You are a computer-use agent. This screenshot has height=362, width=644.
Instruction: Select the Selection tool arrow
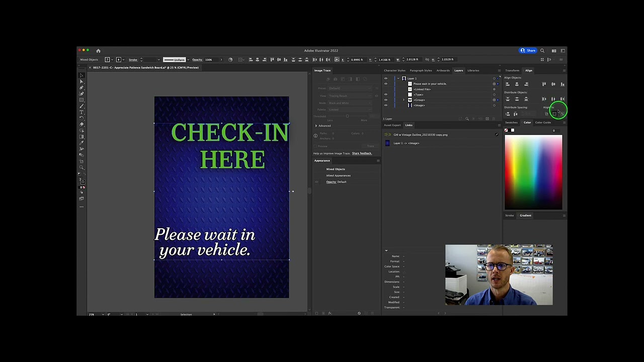pyautogui.click(x=82, y=75)
